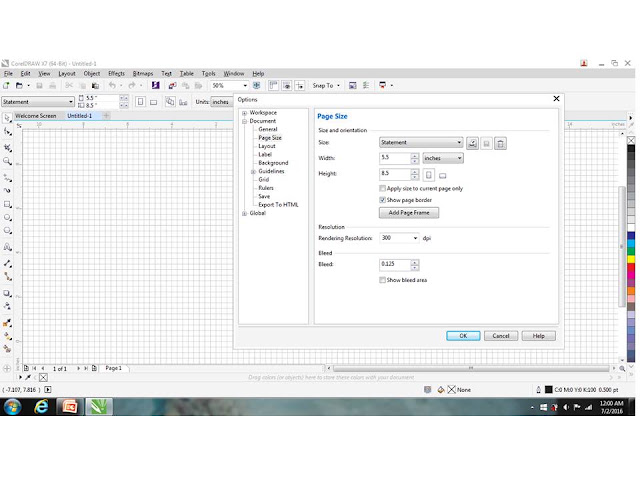Click the Cancel button in Options
Image resolution: width=640 pixels, height=480 pixels.
click(501, 336)
